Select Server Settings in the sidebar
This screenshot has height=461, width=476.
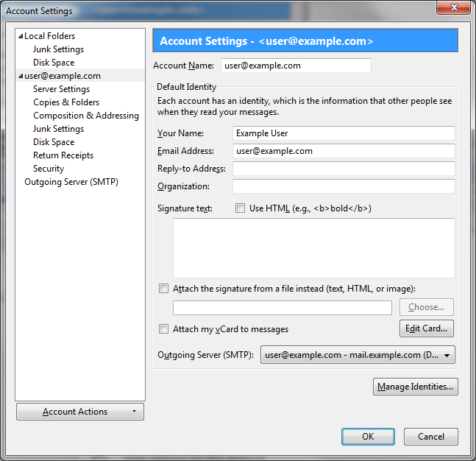[61, 89]
